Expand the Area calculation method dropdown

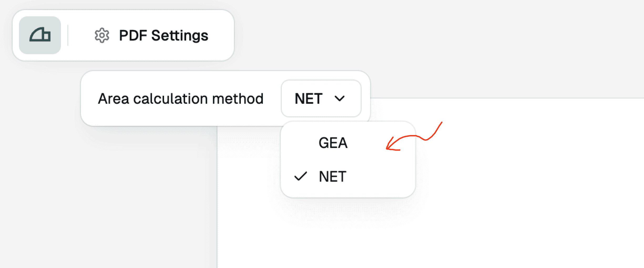(321, 98)
